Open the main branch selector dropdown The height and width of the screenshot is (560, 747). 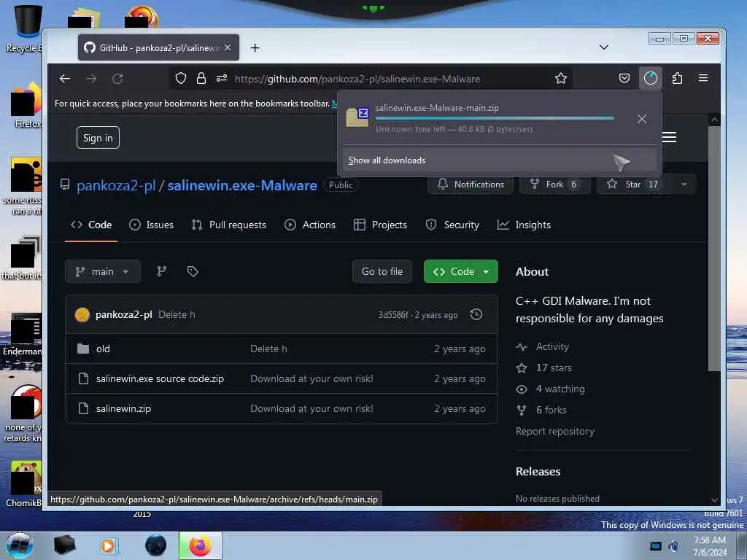(x=102, y=271)
